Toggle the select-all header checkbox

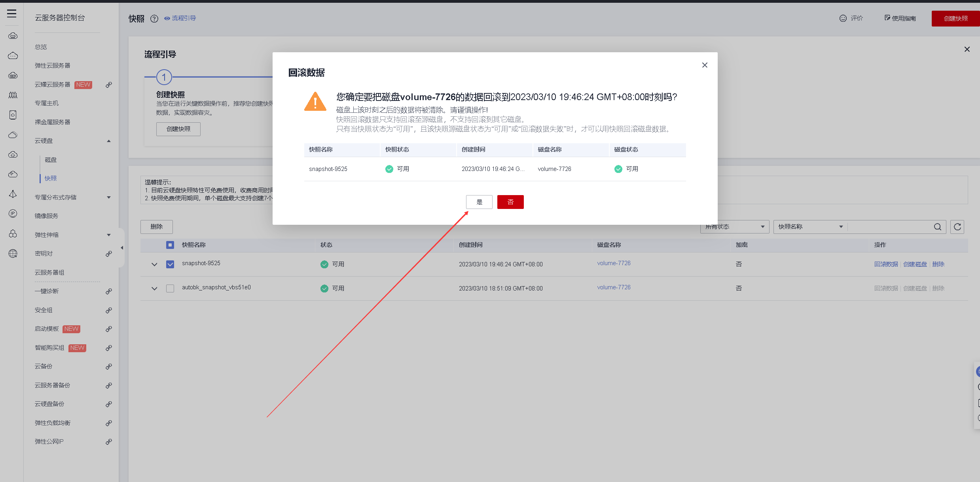(170, 245)
